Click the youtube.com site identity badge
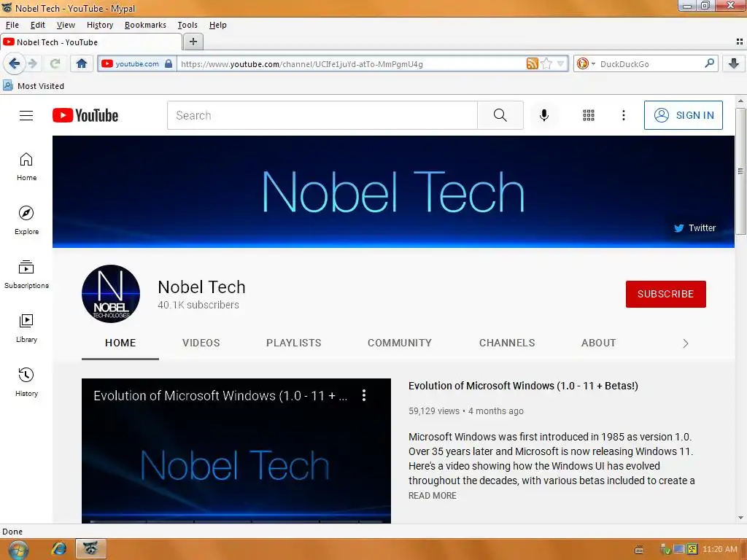This screenshot has width=747, height=560. [x=136, y=63]
